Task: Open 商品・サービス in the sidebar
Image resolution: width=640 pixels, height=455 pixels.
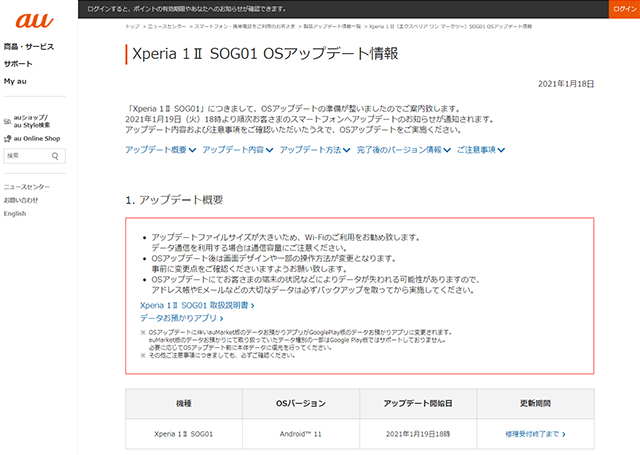Action: click(x=29, y=47)
